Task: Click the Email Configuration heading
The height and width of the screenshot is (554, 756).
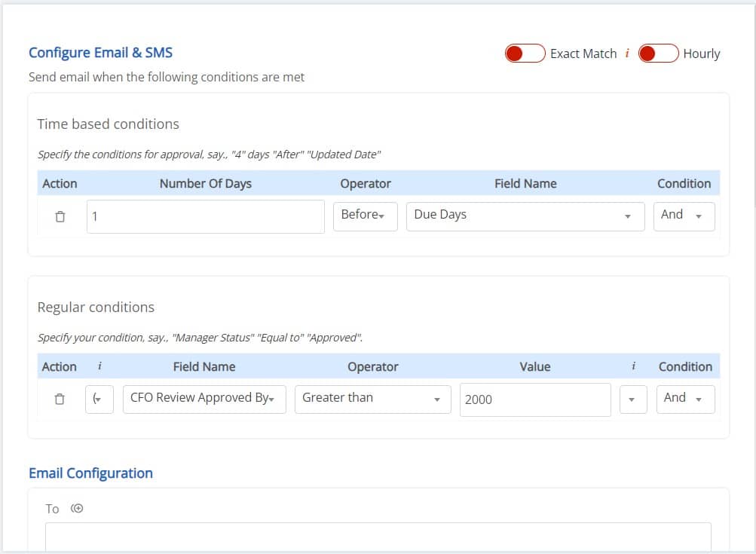Action: pyautogui.click(x=90, y=473)
